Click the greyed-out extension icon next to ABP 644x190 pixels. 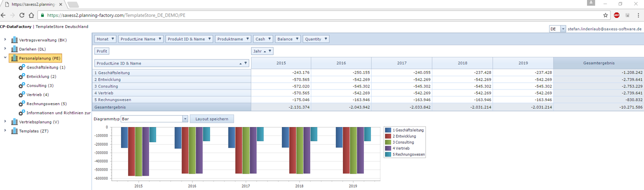click(x=628, y=15)
